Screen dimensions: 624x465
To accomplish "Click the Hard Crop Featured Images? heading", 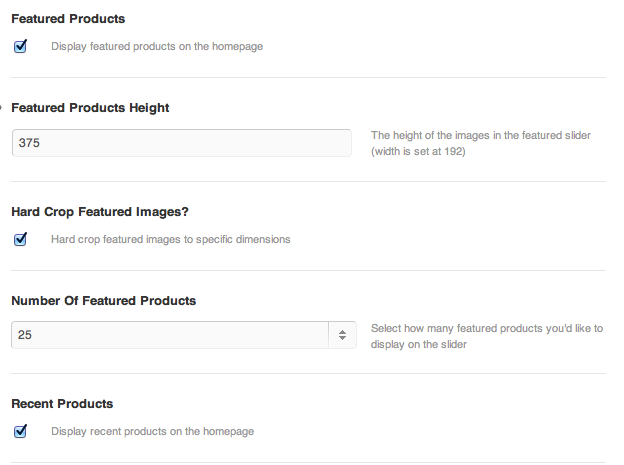I will point(100,212).
